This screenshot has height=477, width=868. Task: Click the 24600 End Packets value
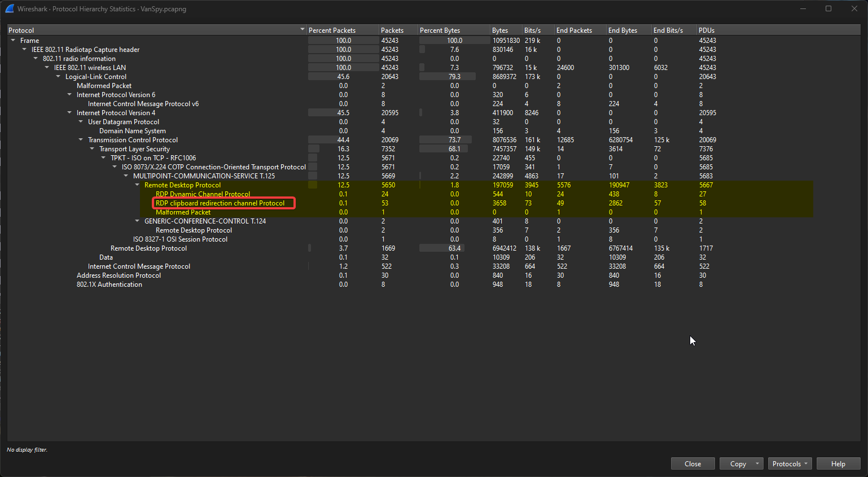pyautogui.click(x=565, y=68)
